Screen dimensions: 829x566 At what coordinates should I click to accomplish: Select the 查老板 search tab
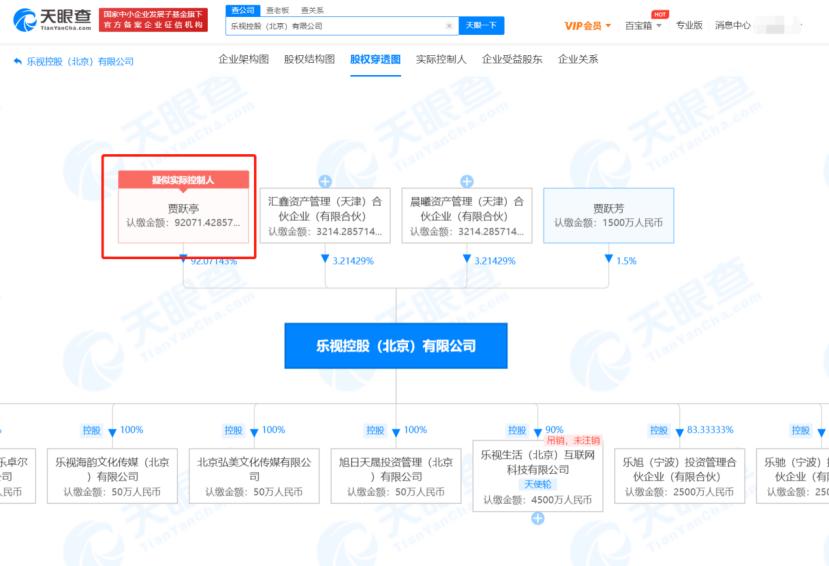pyautogui.click(x=278, y=10)
